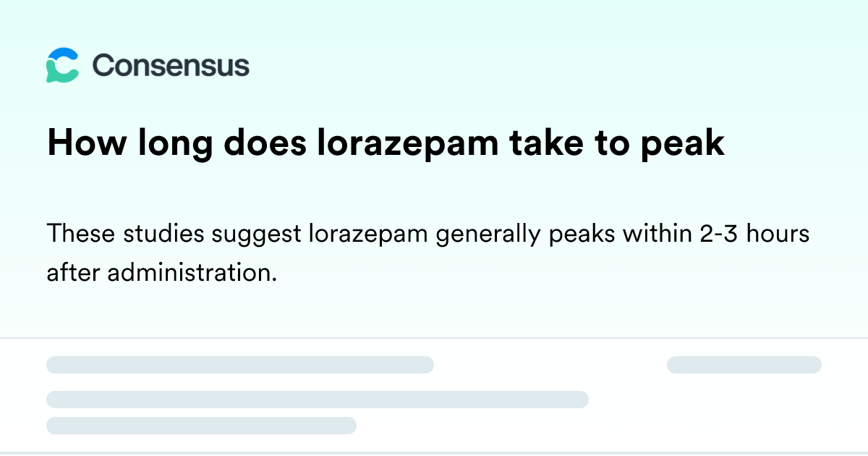Click the Consensus speech-bubble logo icon
The image size is (868, 456).
(x=62, y=65)
